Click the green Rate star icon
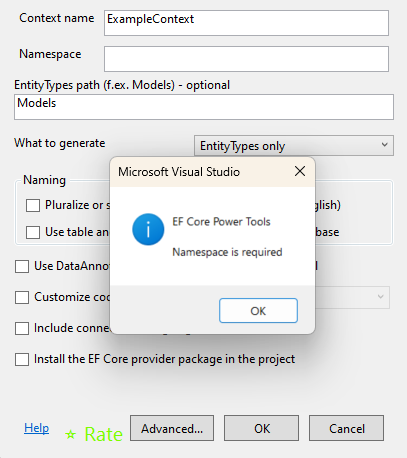Image resolution: width=407 pixels, height=458 pixels. click(x=70, y=434)
